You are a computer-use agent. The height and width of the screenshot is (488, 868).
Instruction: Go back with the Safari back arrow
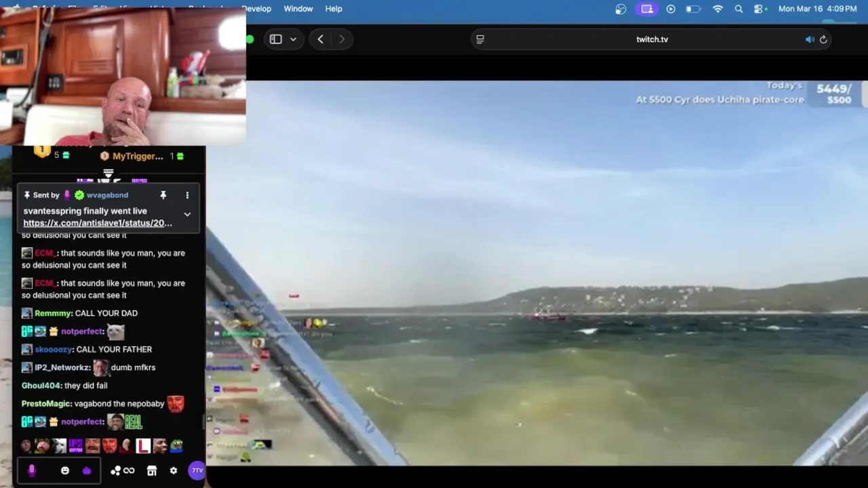click(x=320, y=39)
